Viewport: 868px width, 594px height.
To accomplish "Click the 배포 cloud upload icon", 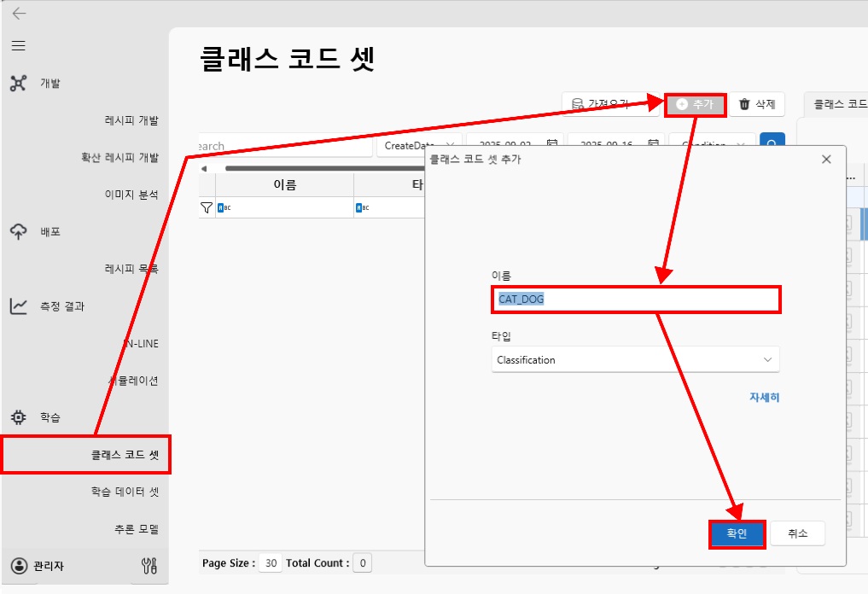I will [x=19, y=231].
